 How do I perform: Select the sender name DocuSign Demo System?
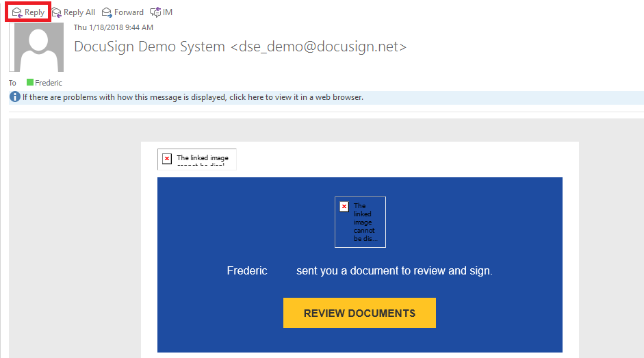(x=149, y=47)
